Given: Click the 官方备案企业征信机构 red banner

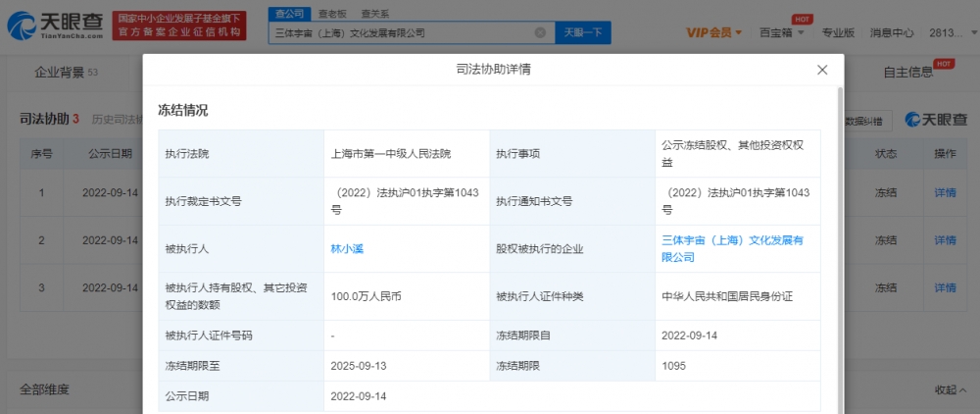Looking at the screenshot, I should tap(179, 26).
